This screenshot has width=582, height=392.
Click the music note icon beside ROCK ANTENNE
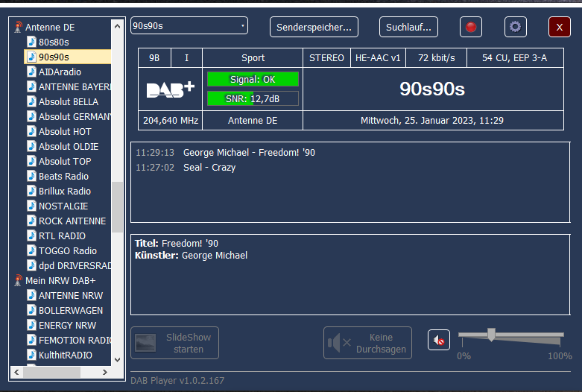31,221
